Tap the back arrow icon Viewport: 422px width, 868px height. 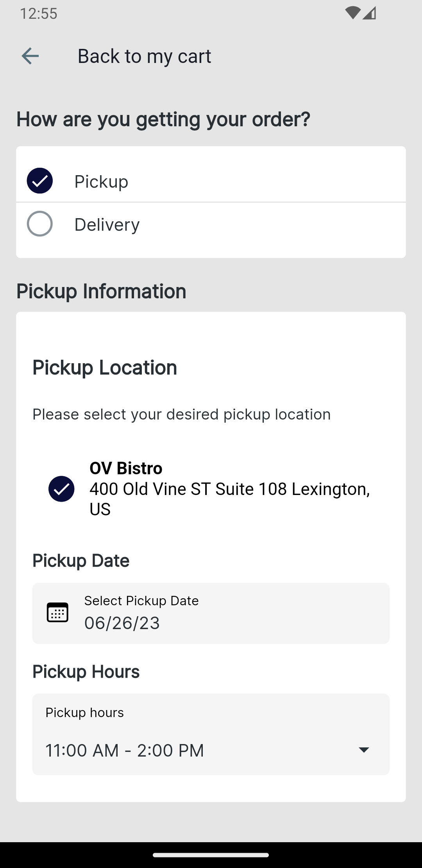point(30,56)
